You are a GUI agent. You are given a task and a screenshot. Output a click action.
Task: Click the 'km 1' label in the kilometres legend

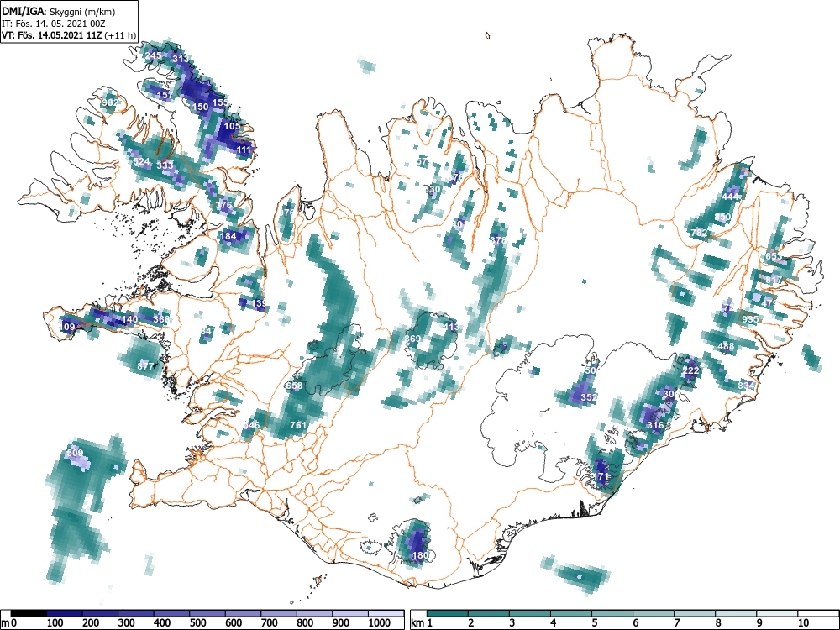point(423,623)
